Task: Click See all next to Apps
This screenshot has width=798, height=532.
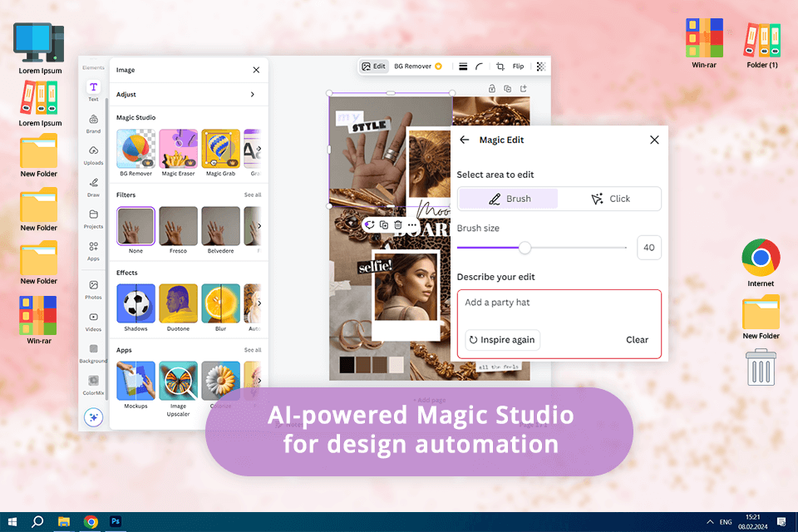Action: tap(253, 350)
